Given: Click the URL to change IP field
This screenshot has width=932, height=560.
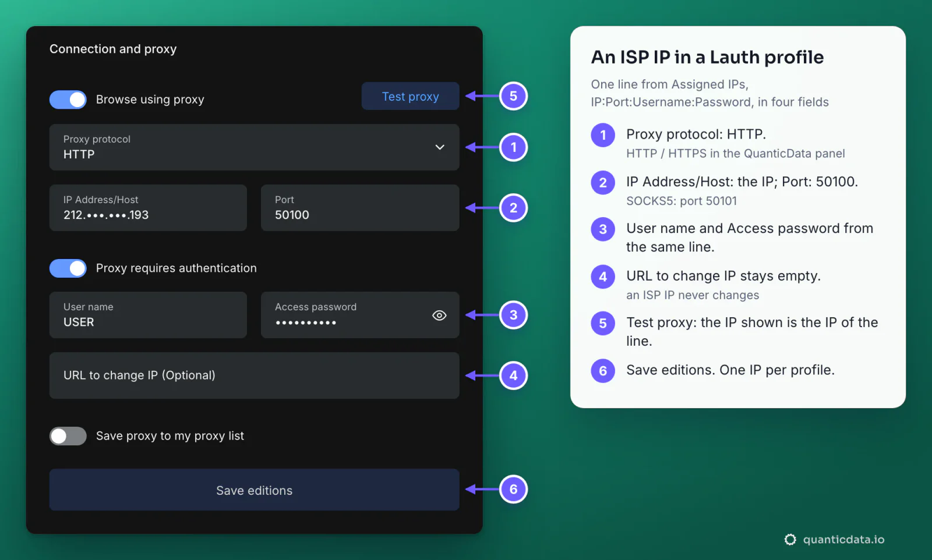Looking at the screenshot, I should point(254,375).
